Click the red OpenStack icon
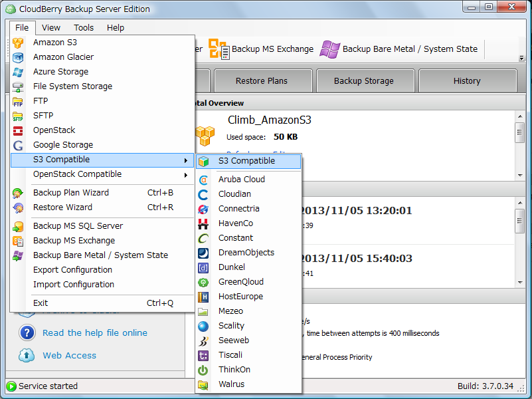Image resolution: width=532 pixels, height=399 pixels. [x=18, y=130]
